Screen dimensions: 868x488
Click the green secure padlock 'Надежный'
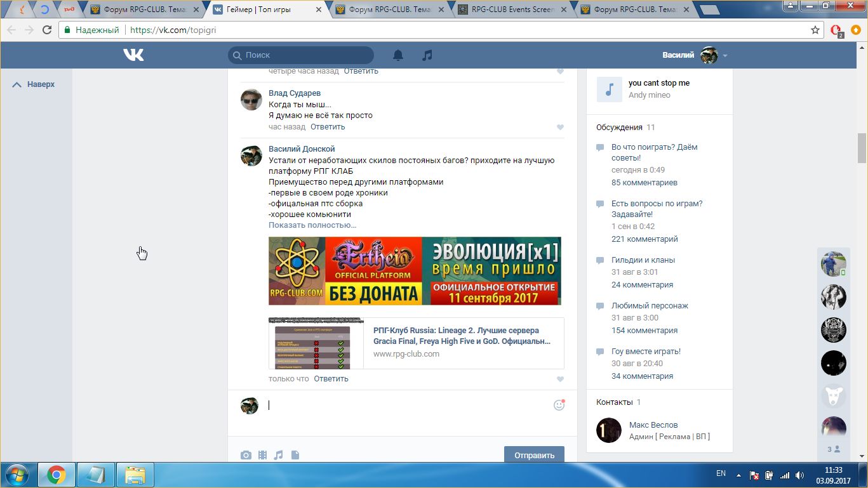pos(92,30)
